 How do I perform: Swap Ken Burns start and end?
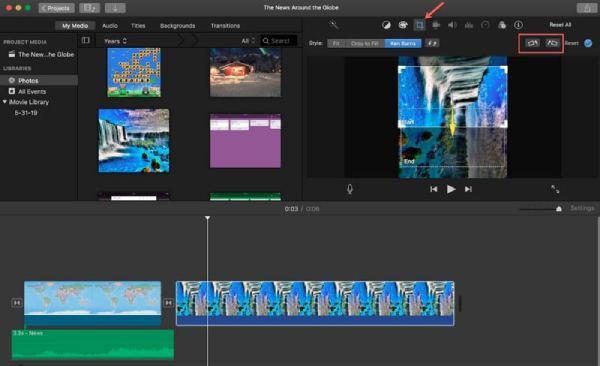click(x=432, y=43)
